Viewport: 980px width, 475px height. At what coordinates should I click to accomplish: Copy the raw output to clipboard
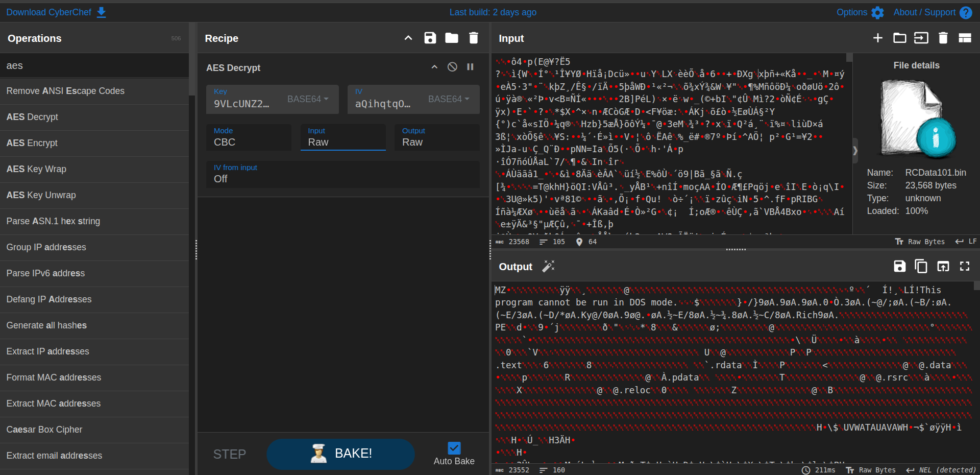tap(921, 266)
